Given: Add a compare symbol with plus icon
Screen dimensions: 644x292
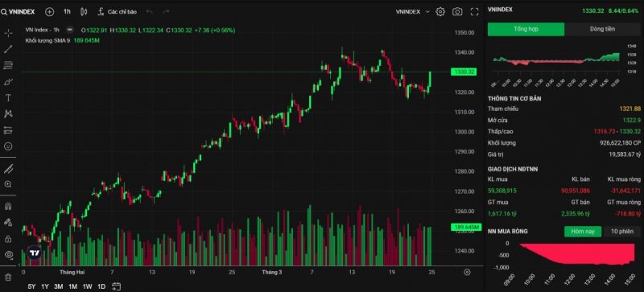Looking at the screenshot, I should 50,12.
